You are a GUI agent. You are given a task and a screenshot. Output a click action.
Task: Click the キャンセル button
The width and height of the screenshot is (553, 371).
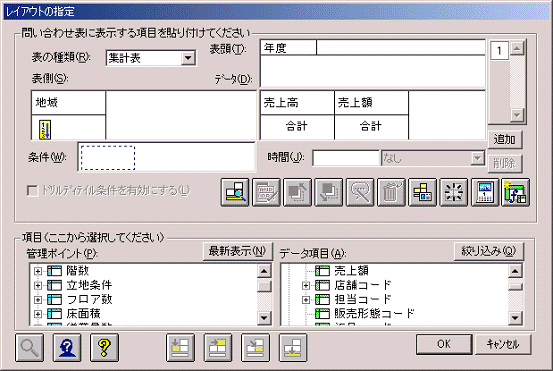[503, 344]
